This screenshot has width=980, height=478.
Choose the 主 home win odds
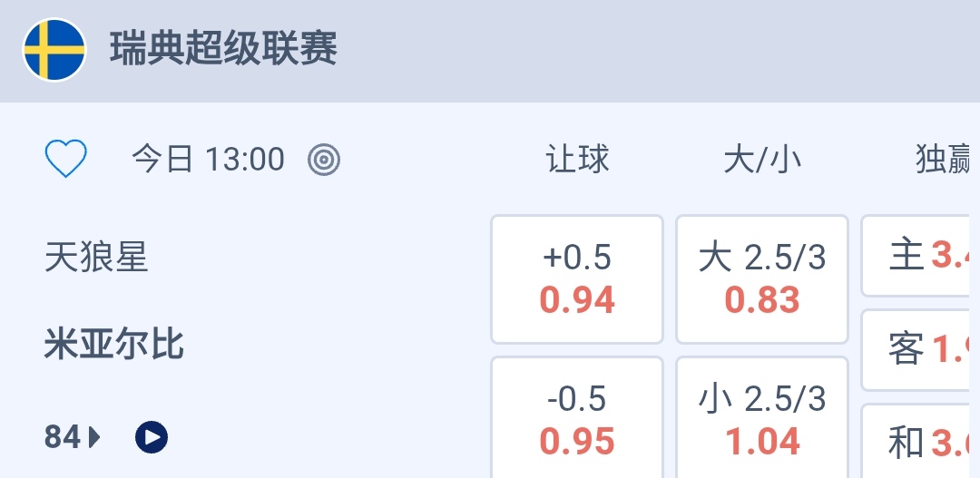(921, 256)
